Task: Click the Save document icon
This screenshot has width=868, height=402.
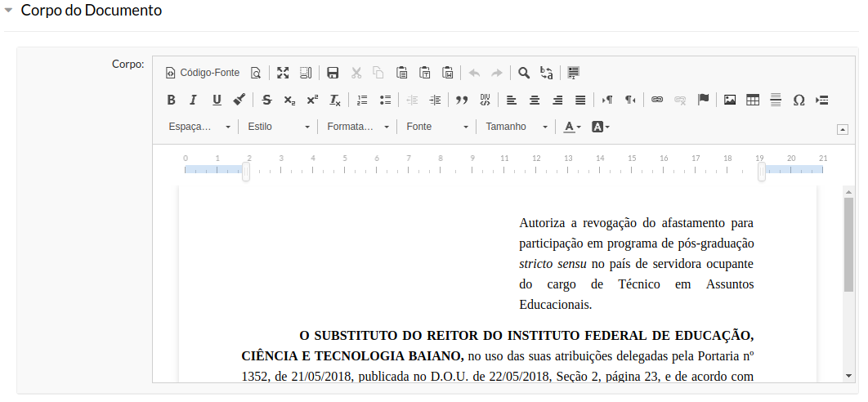Action: [333, 73]
